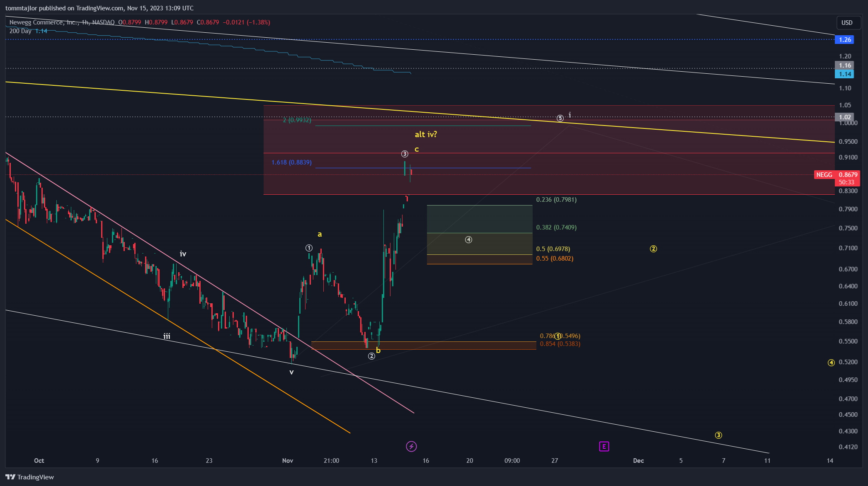Click the TradingView logo at bottom
868x486 pixels.
pos(29,477)
